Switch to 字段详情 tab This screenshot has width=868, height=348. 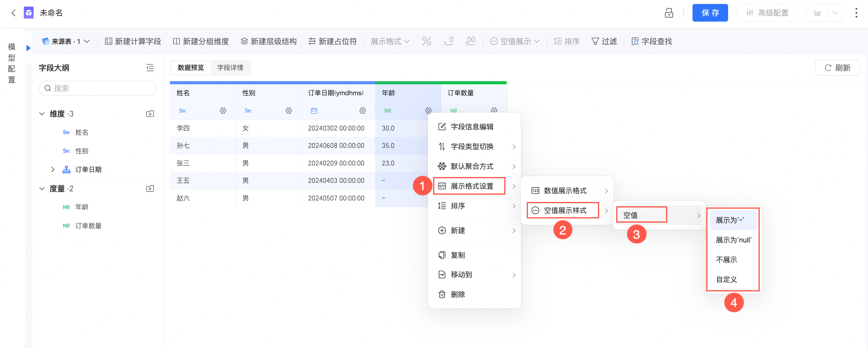tap(230, 68)
